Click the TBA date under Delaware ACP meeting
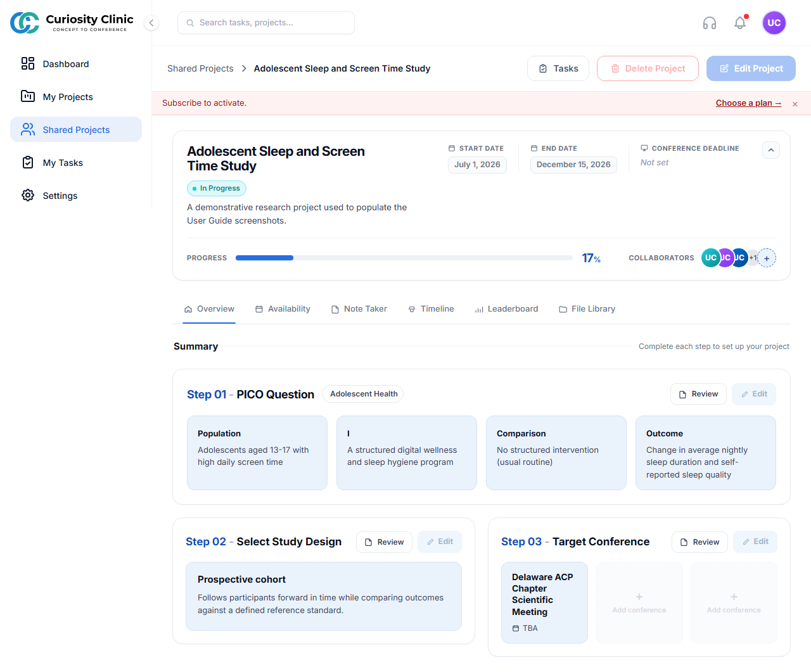Viewport: 811px width, 672px height. pos(525,628)
